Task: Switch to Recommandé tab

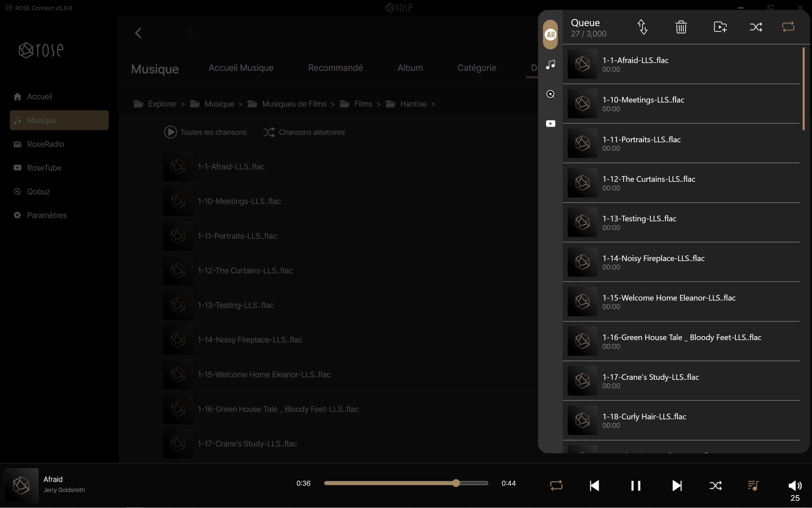Action: (x=335, y=68)
